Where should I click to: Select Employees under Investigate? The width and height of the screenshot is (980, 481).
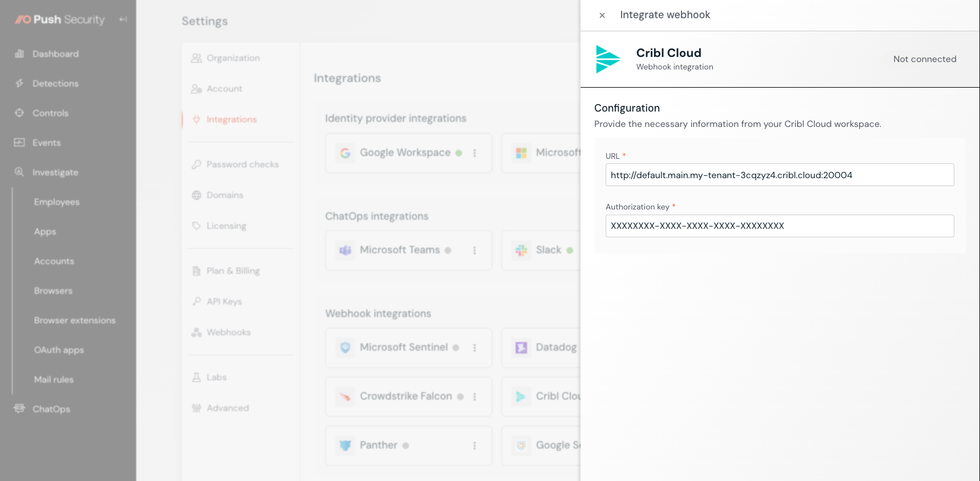[56, 202]
